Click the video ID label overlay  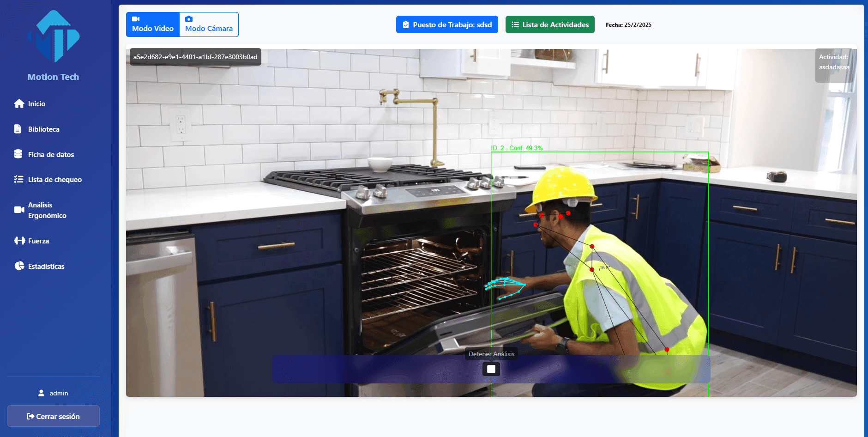coord(195,57)
